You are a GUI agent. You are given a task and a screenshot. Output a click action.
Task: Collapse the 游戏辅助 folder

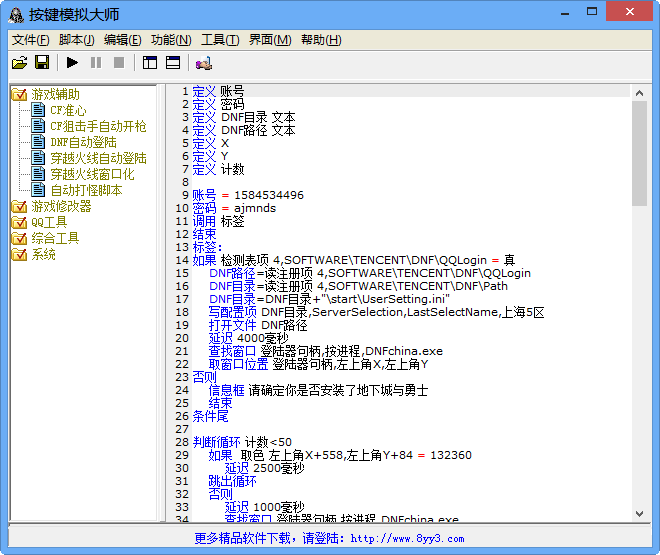pyautogui.click(x=55, y=94)
